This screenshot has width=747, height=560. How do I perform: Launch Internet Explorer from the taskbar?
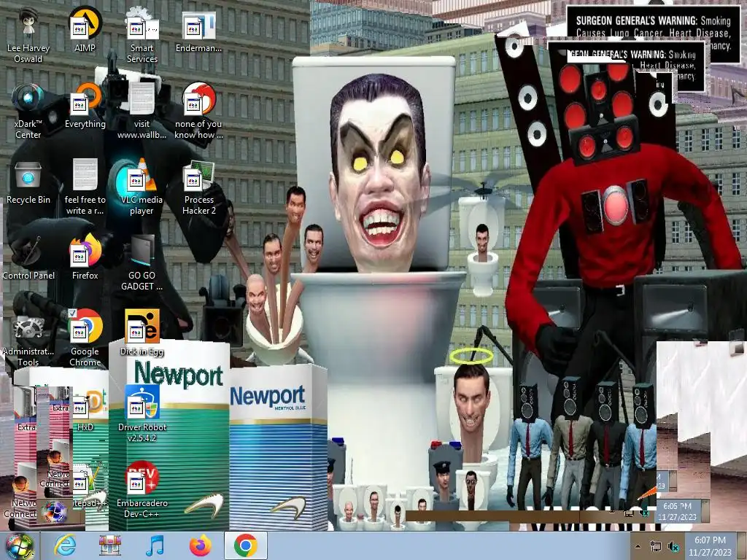click(x=65, y=545)
